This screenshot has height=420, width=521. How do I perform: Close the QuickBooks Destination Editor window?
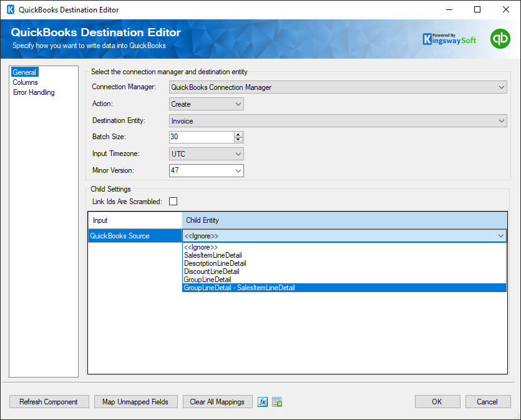click(506, 9)
